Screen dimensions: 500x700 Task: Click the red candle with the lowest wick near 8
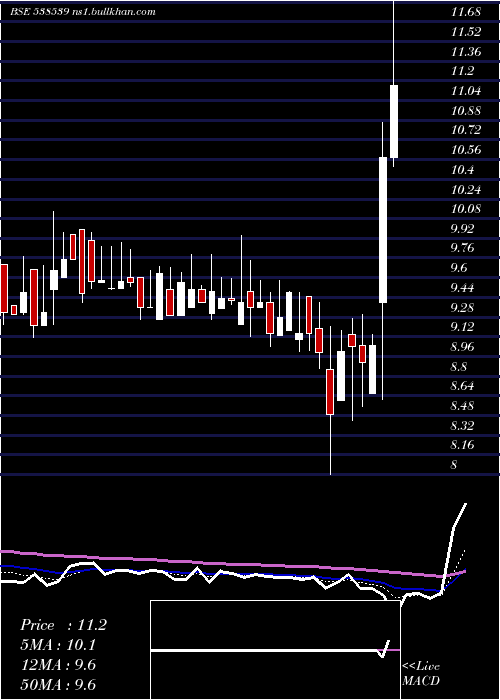tap(330, 392)
